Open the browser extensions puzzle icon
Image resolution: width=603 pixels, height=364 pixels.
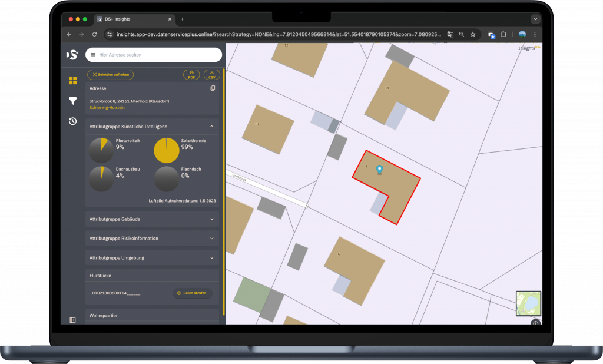coord(503,34)
